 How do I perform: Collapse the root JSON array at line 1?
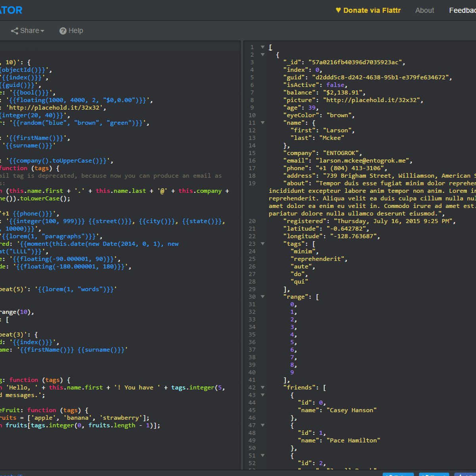coord(263,47)
